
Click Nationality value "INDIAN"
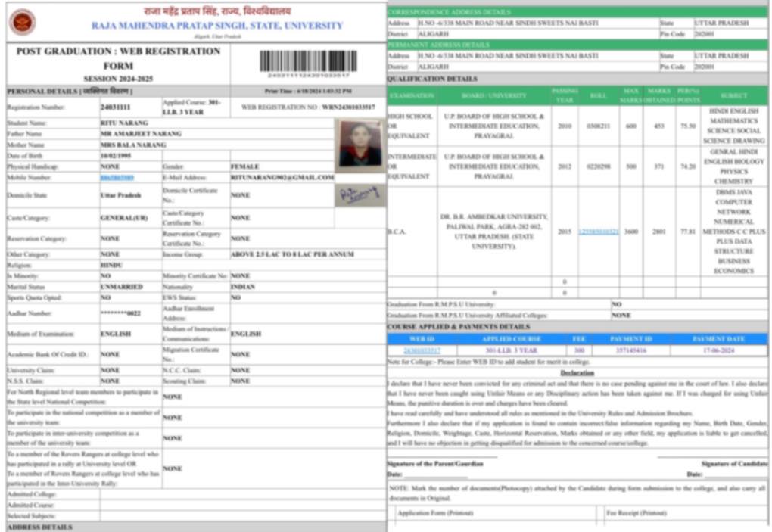(x=243, y=286)
